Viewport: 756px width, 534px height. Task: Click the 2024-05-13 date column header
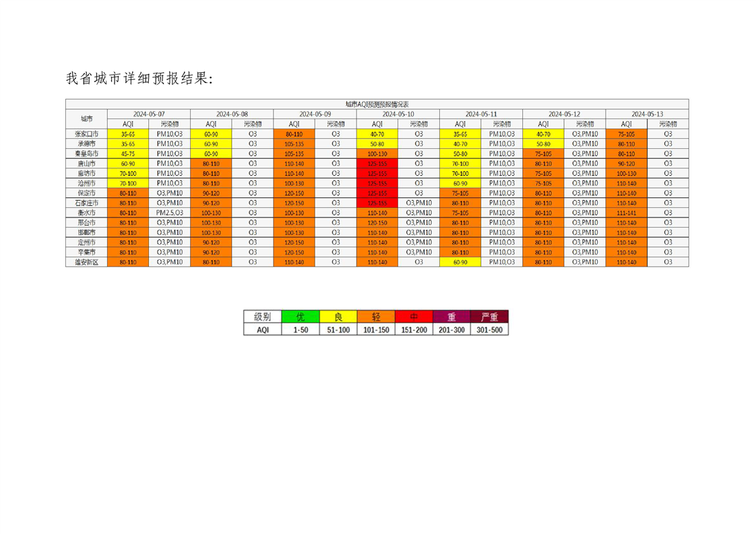pyautogui.click(x=647, y=114)
